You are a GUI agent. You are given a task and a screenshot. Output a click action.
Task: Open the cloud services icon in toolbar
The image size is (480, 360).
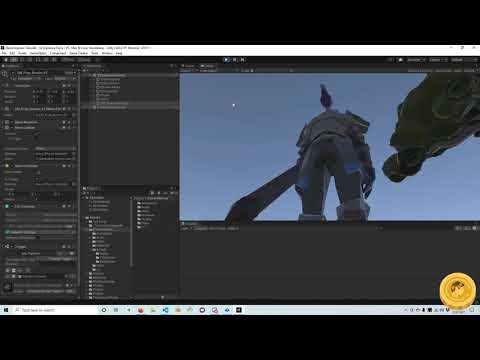[401, 60]
